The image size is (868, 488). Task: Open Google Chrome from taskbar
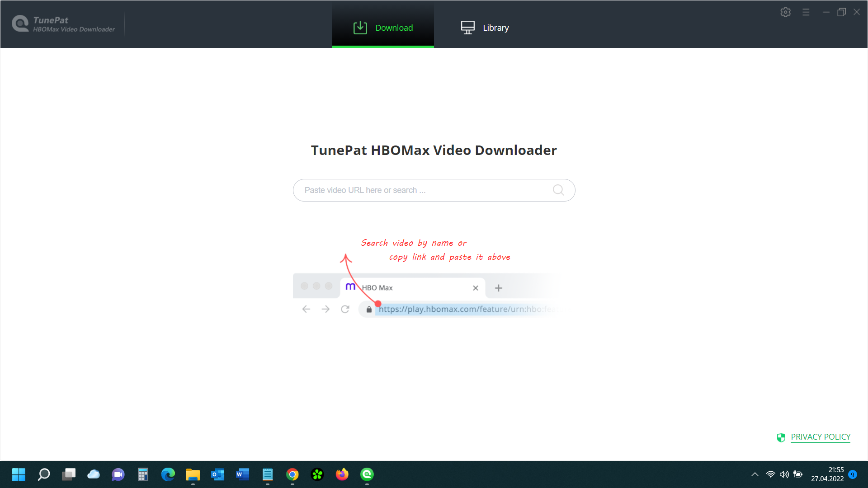tap(292, 474)
